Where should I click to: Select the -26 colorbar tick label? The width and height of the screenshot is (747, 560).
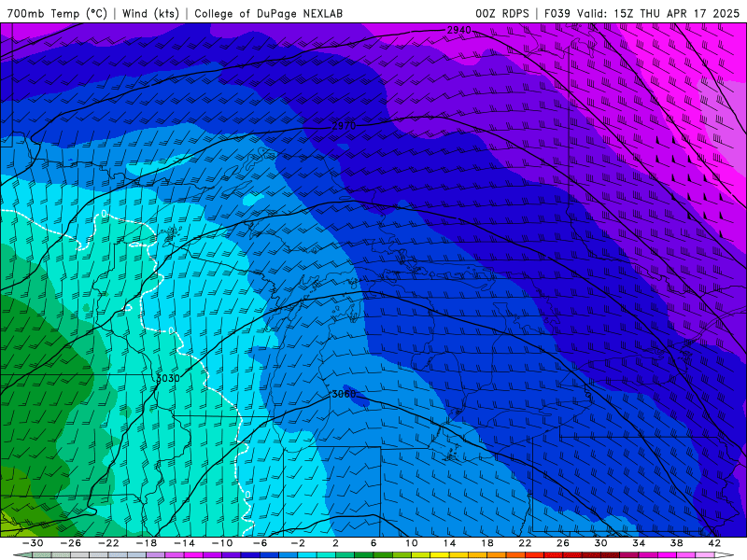coord(71,543)
